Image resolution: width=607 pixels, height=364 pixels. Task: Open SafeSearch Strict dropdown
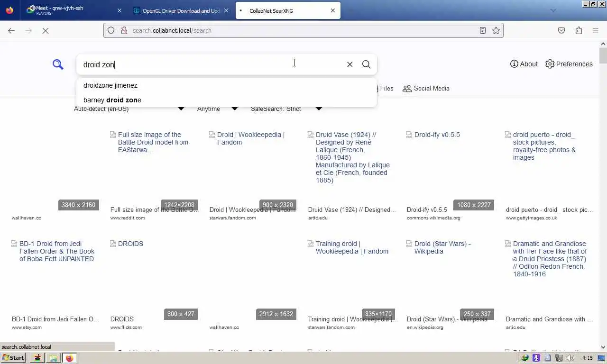286,109
